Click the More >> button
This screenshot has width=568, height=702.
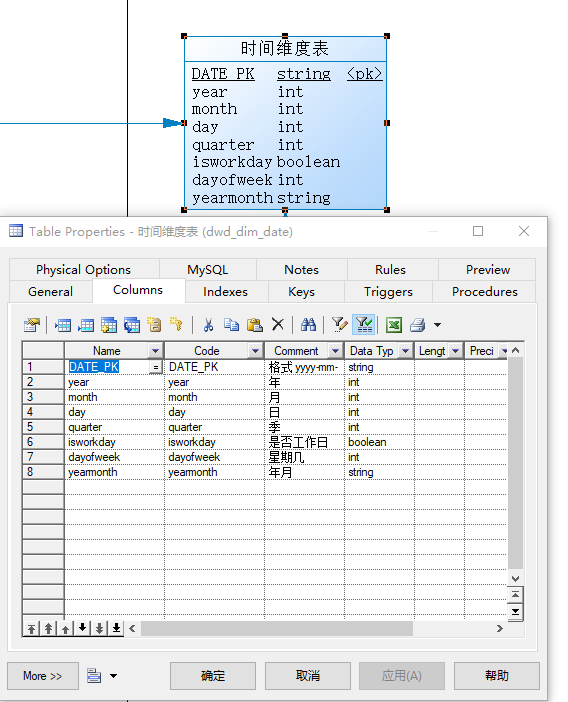[43, 676]
